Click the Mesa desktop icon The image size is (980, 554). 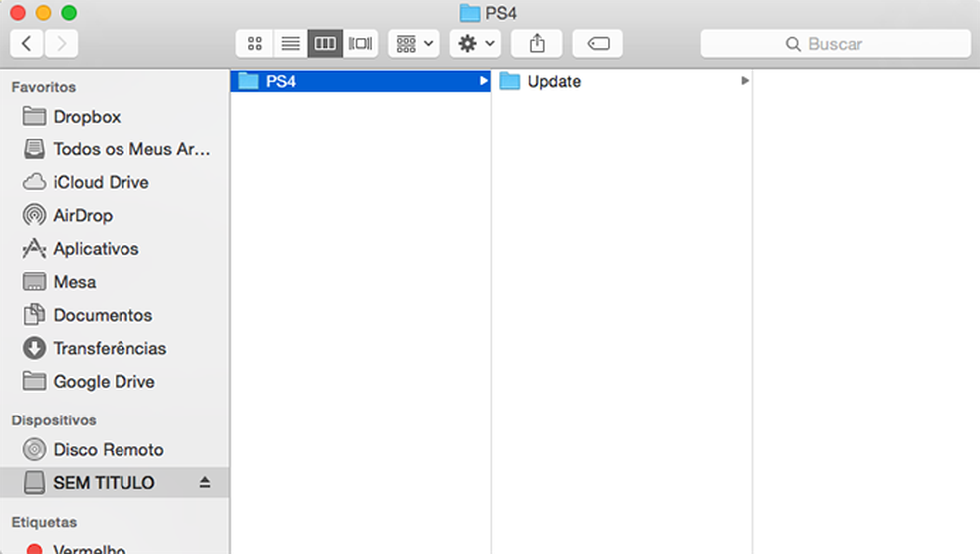point(34,281)
